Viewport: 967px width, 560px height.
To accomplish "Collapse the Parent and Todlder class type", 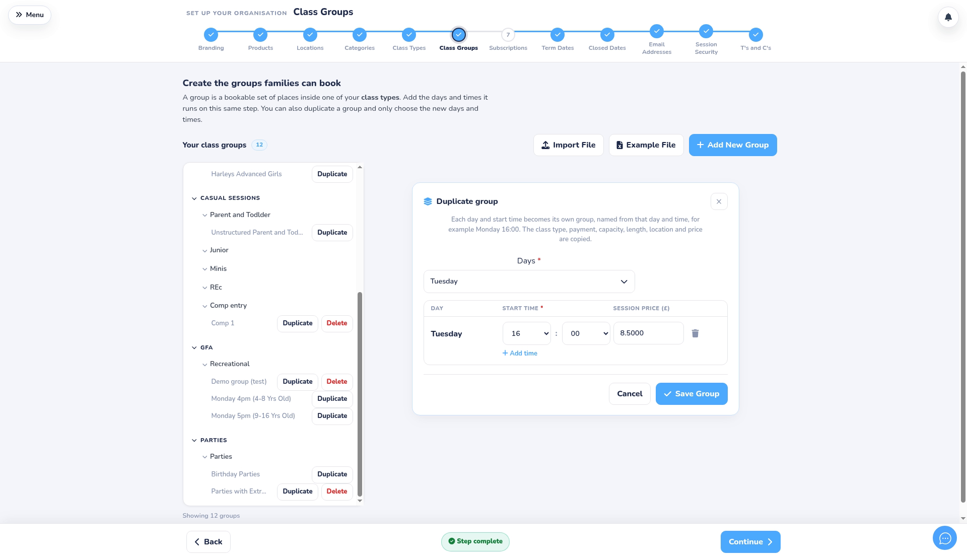I will point(204,215).
